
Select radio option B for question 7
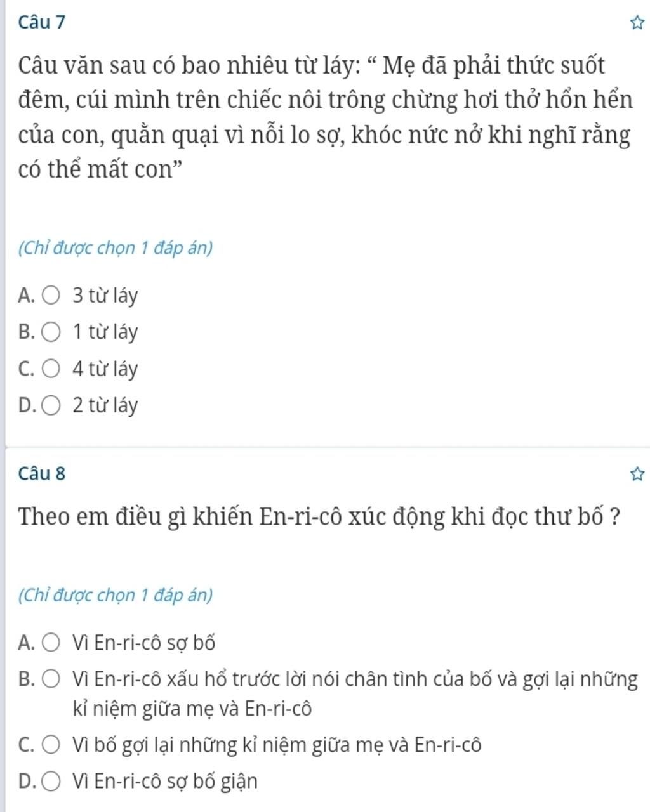(x=51, y=332)
